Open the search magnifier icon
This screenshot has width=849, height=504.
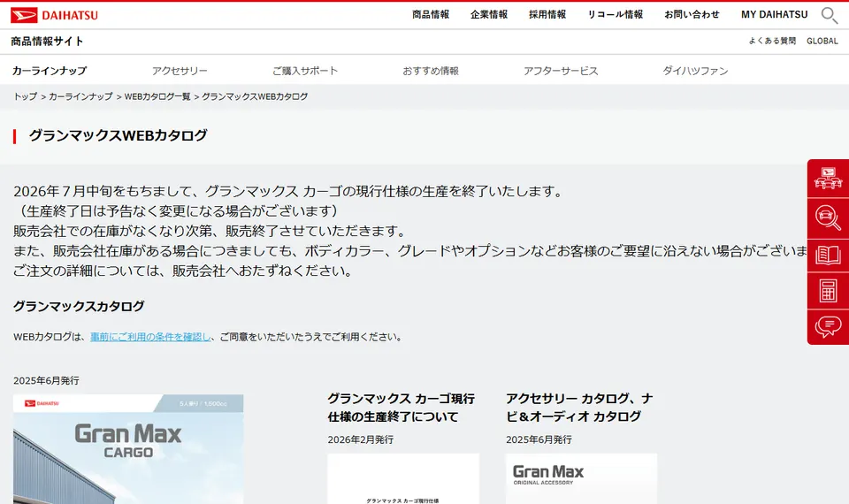pyautogui.click(x=829, y=15)
